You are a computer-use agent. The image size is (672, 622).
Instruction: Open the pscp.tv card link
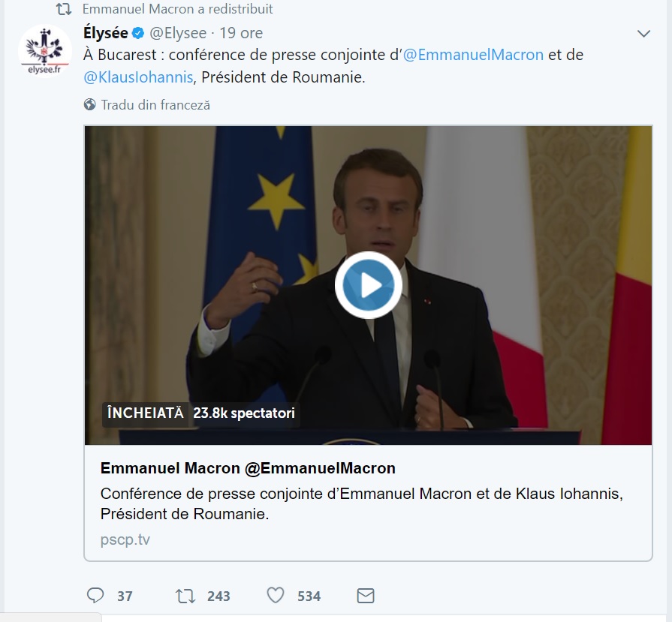pos(125,539)
